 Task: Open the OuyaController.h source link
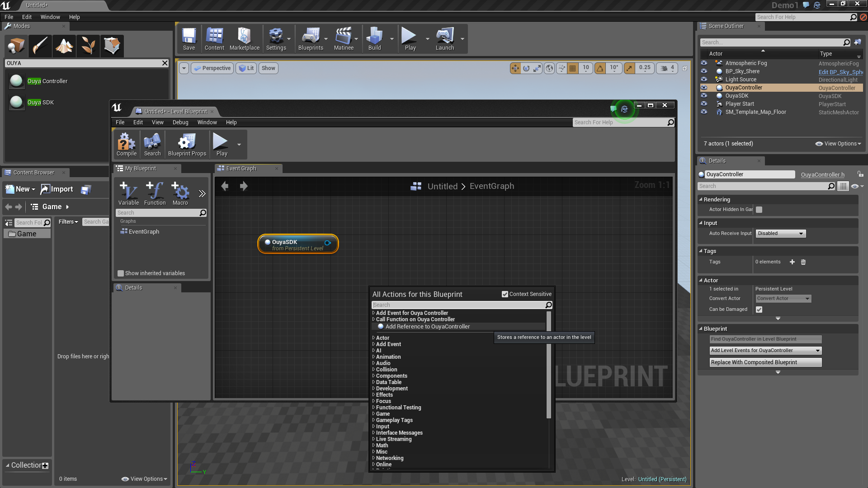(822, 175)
